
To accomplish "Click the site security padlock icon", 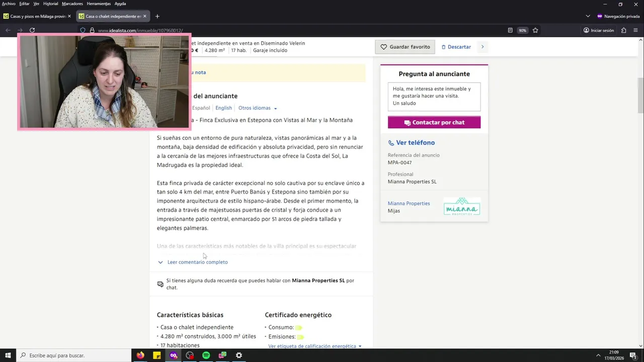I will click(92, 30).
